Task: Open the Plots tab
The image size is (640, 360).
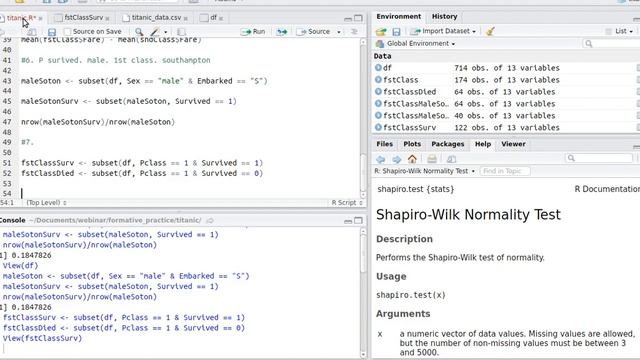Action: pyautogui.click(x=412, y=144)
